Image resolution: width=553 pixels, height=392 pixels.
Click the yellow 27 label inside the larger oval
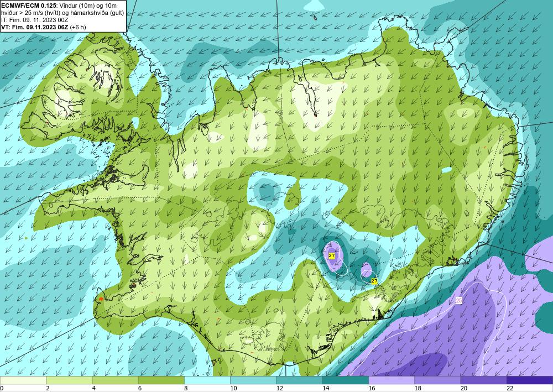tap(331, 255)
